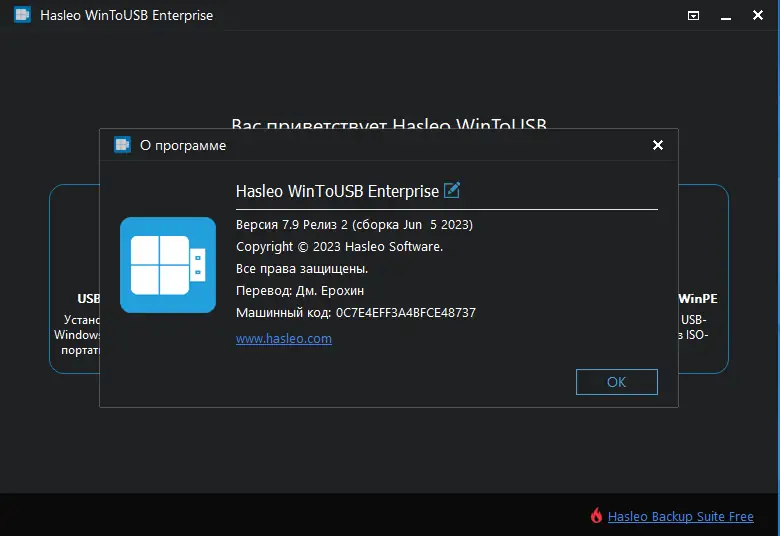780x536 pixels.
Task: Click the flame icon near Backup Suite
Action: [x=597, y=516]
